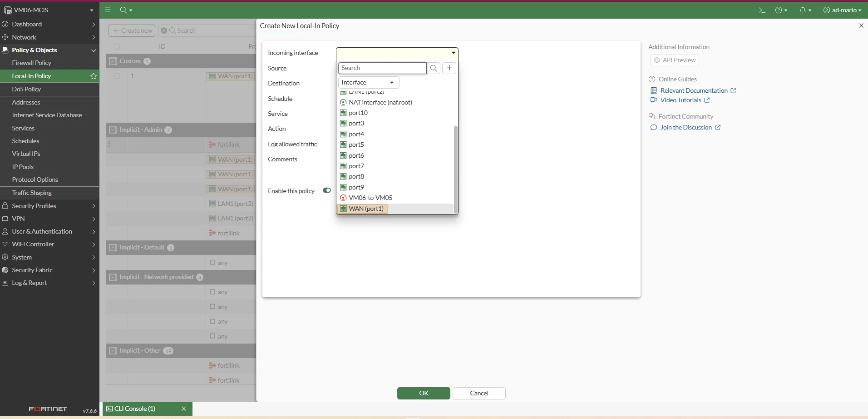Toggle the hamburger sidebar menu icon
The width and height of the screenshot is (868, 419).
pyautogui.click(x=108, y=10)
